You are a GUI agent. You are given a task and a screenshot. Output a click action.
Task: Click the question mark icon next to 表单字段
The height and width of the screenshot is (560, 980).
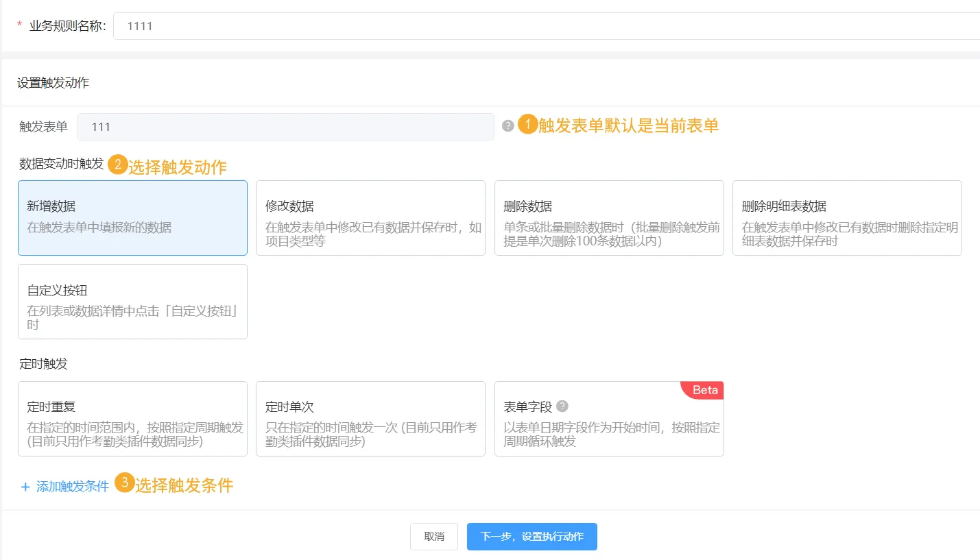[562, 406]
